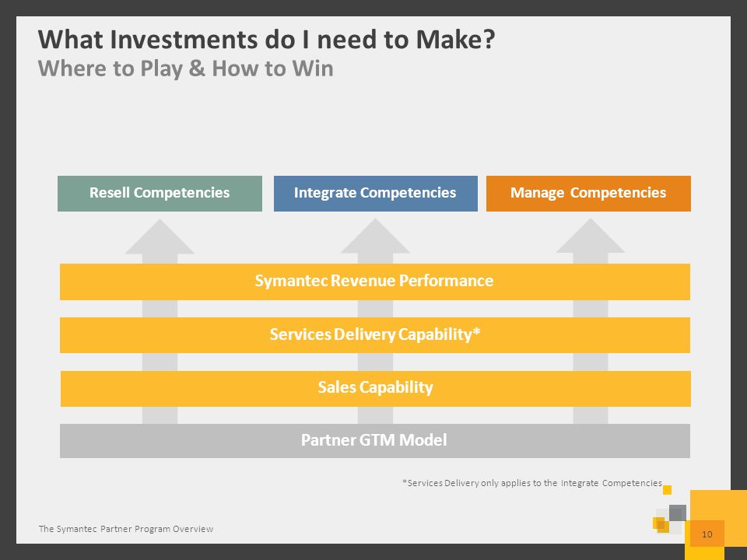The width and height of the screenshot is (747, 560).
Task: Click the slide title 'What Investments do I need to Make?'
Action: click(x=267, y=40)
